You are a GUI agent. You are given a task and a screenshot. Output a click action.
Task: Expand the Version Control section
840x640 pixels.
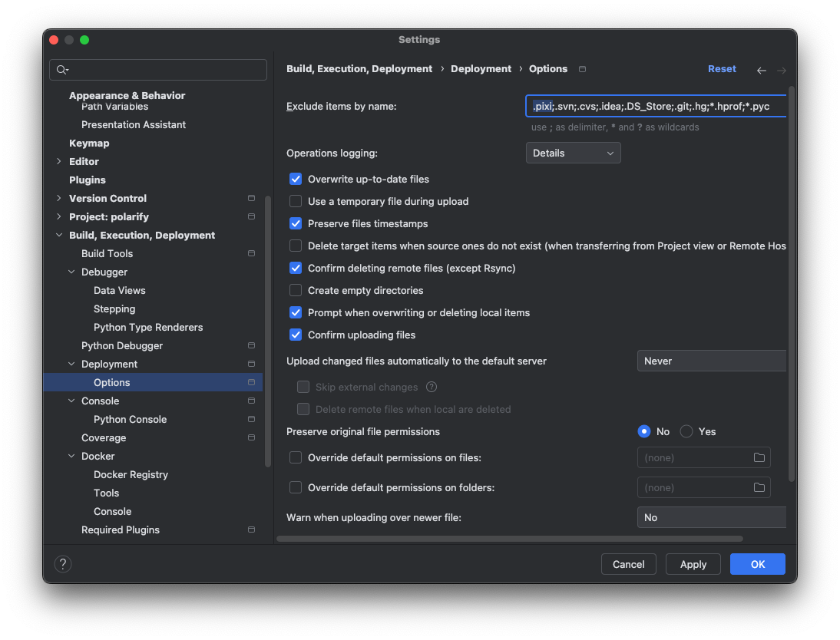[59, 198]
